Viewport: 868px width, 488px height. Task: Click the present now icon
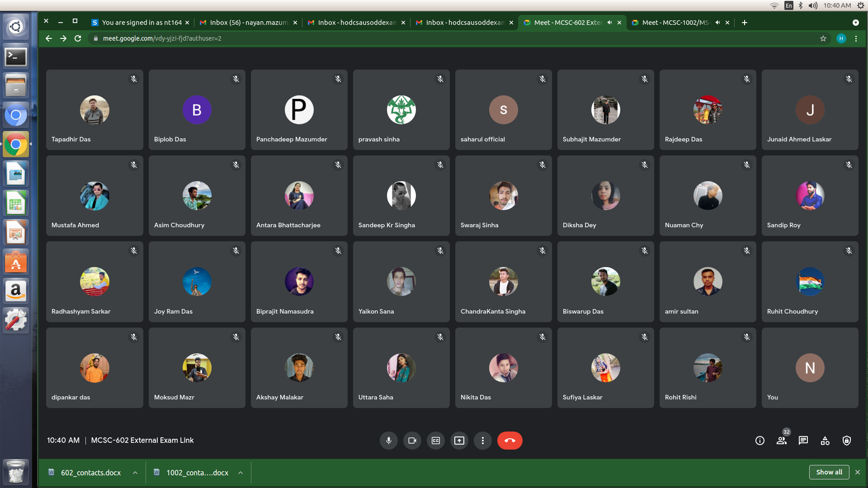click(459, 441)
